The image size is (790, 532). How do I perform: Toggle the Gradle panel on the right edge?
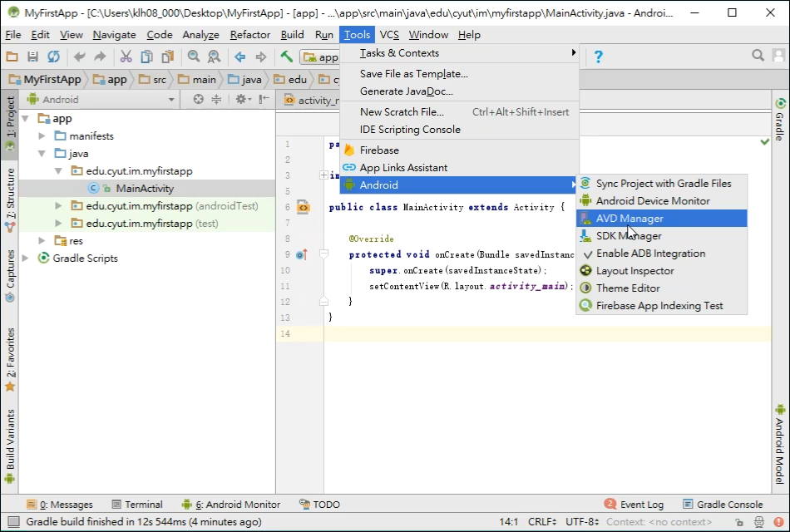click(x=780, y=120)
